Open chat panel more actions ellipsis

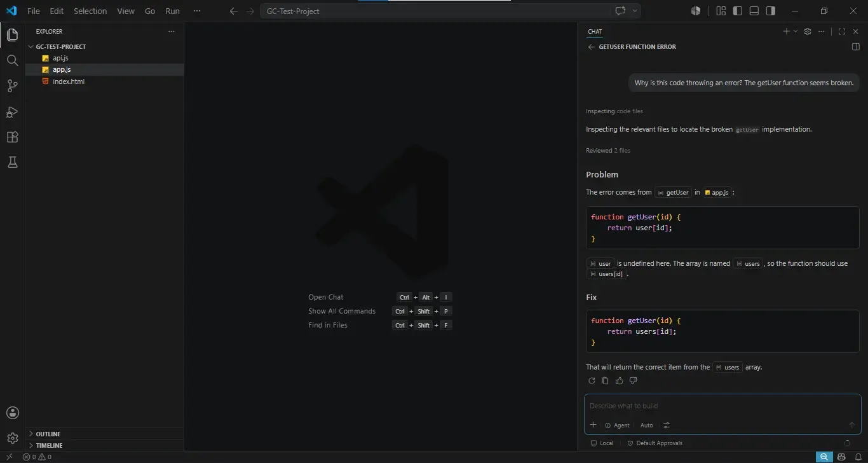point(822,31)
